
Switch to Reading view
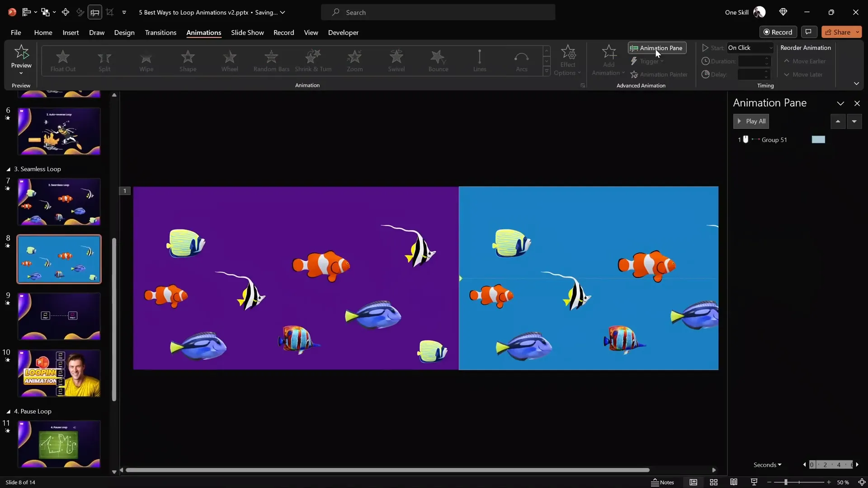734,482
